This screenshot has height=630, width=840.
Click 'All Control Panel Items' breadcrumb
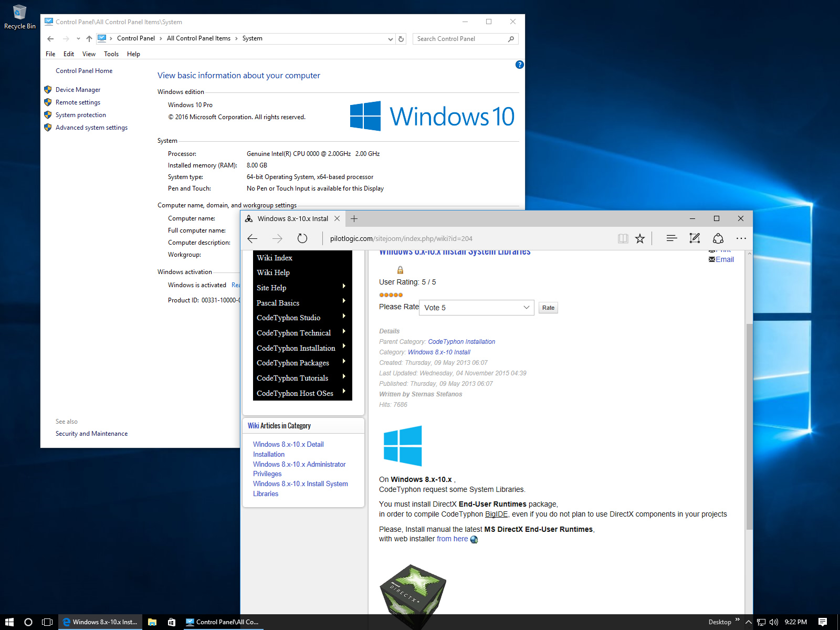198,38
